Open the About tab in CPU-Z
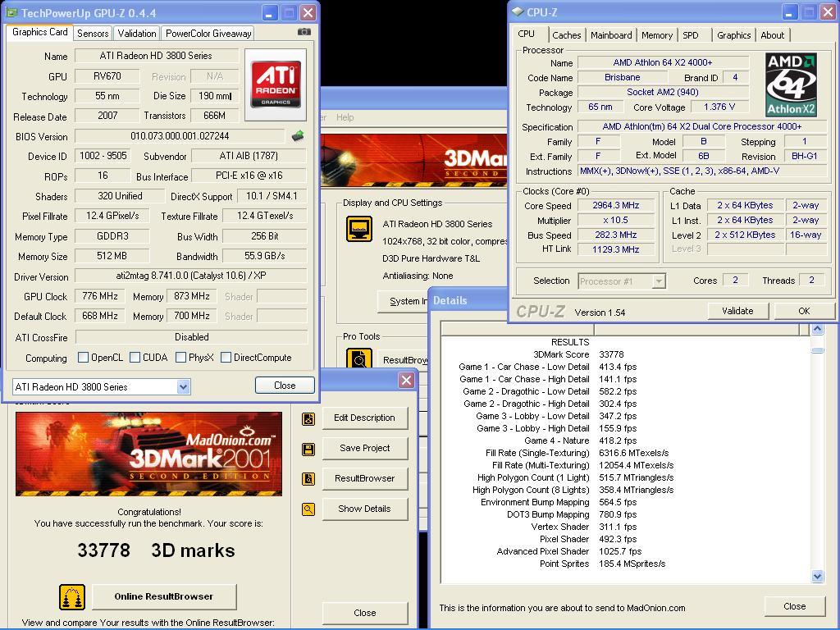This screenshot has height=630, width=840. (772, 35)
